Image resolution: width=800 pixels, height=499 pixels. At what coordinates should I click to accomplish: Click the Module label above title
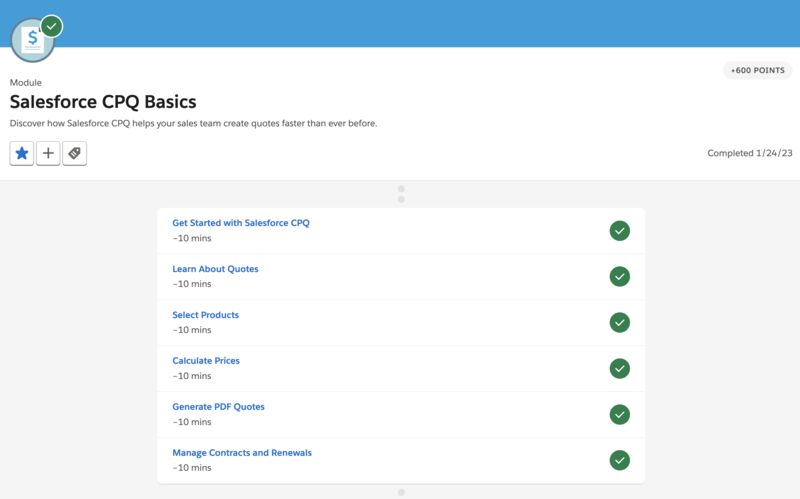(x=26, y=83)
